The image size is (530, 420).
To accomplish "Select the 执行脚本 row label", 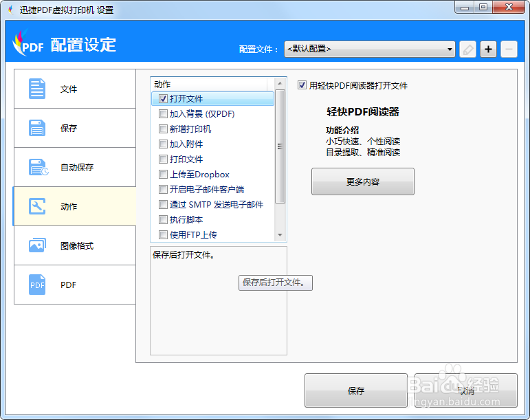I will [x=186, y=220].
